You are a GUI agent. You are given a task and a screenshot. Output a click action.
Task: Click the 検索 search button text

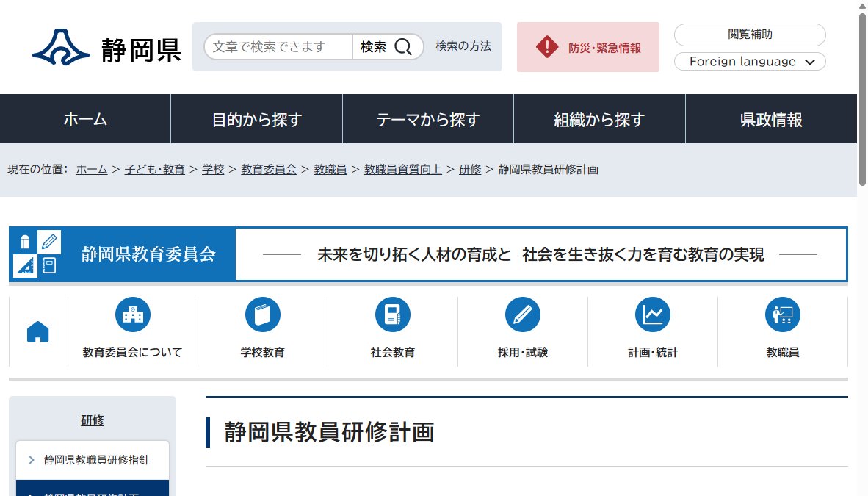click(x=374, y=47)
